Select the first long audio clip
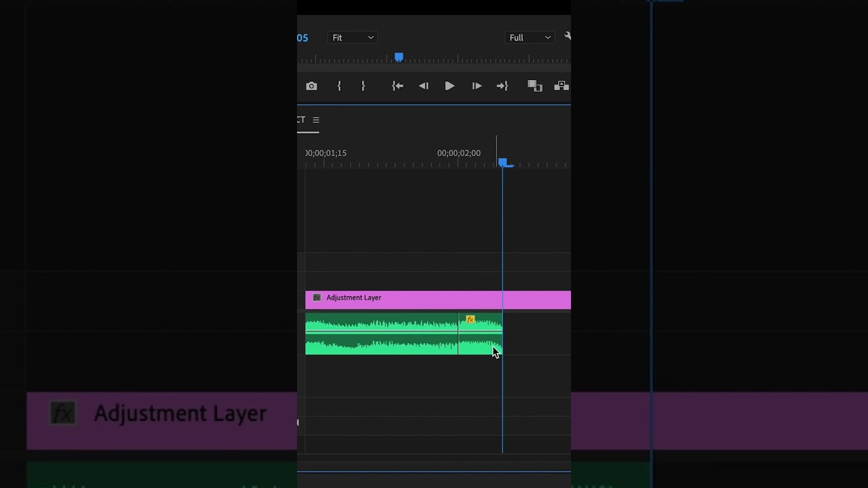 (382, 334)
